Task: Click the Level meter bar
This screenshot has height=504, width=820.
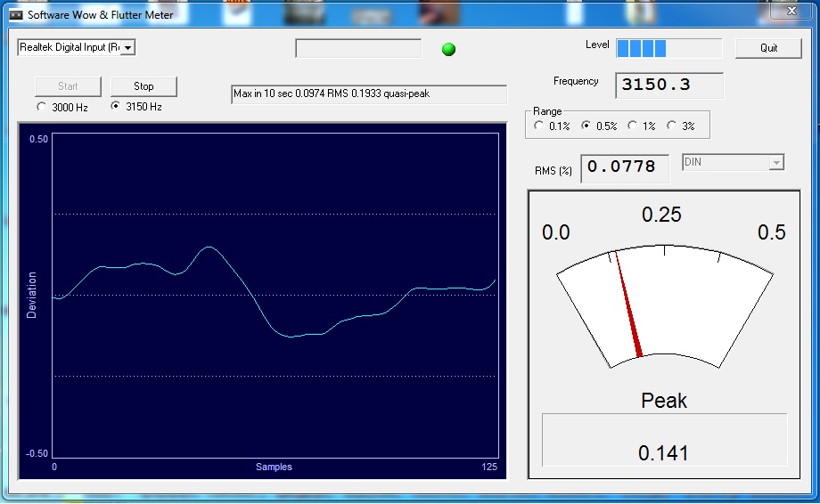Action: pos(668,49)
